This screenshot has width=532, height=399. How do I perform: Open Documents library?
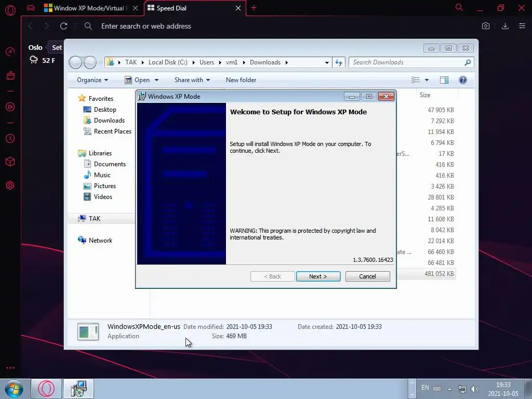click(x=110, y=164)
